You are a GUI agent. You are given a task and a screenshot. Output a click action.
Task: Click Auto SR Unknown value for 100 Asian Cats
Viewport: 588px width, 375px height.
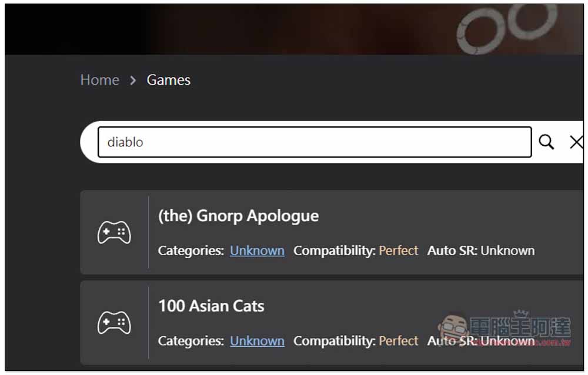click(507, 341)
